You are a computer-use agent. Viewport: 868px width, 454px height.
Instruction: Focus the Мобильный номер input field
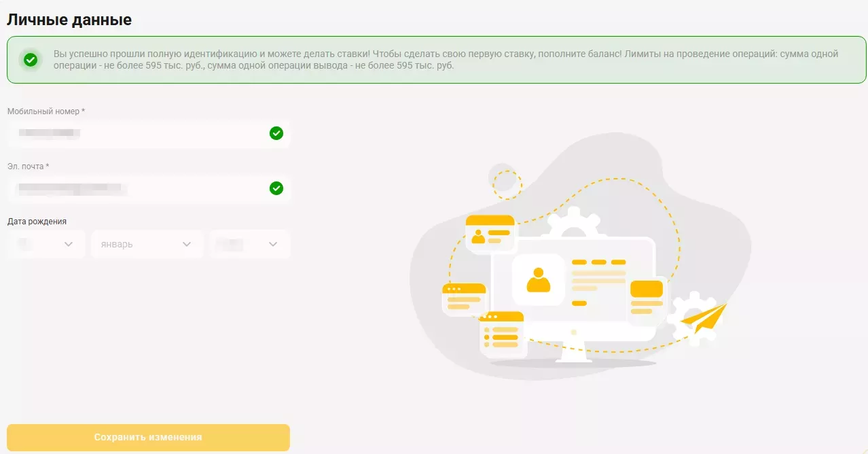click(x=136, y=134)
